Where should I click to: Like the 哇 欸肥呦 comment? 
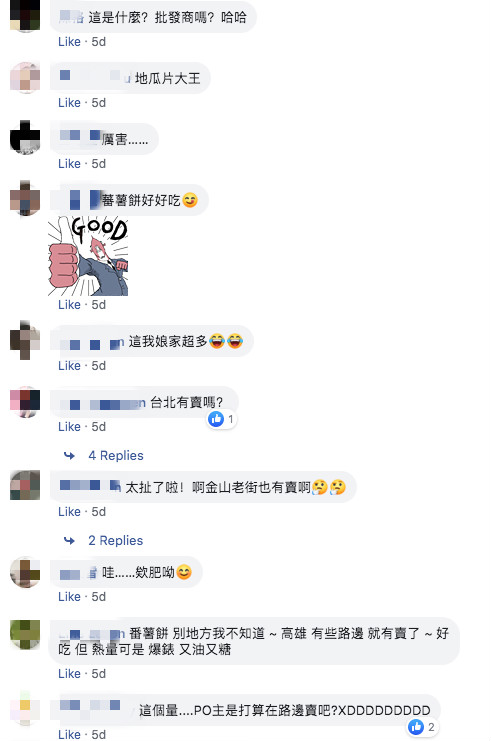pos(69,597)
